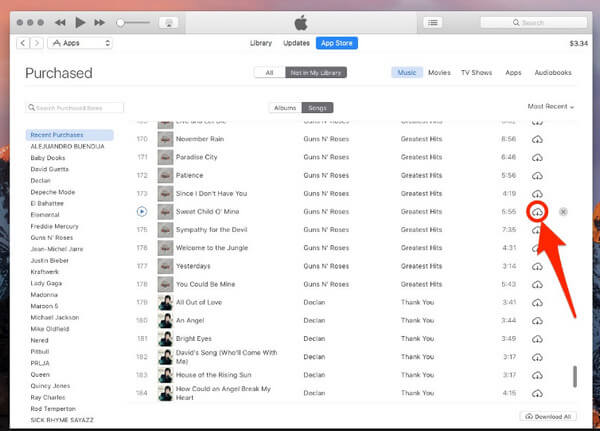Click All Out of Love artwork thumbnail
Screen dimensions: 600x431
(165, 302)
